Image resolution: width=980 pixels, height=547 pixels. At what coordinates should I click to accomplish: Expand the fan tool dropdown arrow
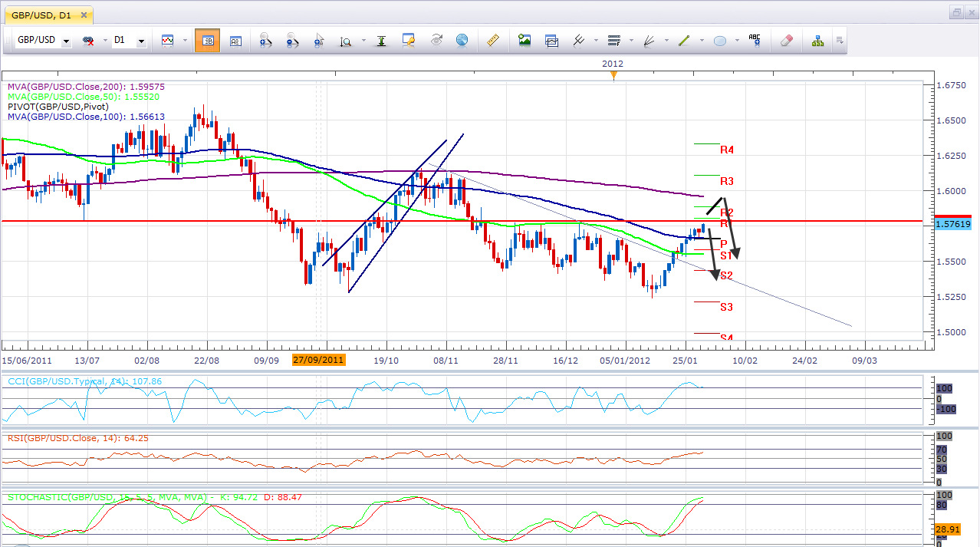pos(665,41)
